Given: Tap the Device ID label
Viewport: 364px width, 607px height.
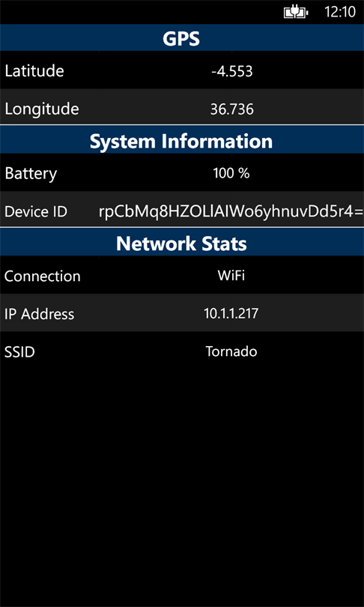Looking at the screenshot, I should tap(36, 212).
